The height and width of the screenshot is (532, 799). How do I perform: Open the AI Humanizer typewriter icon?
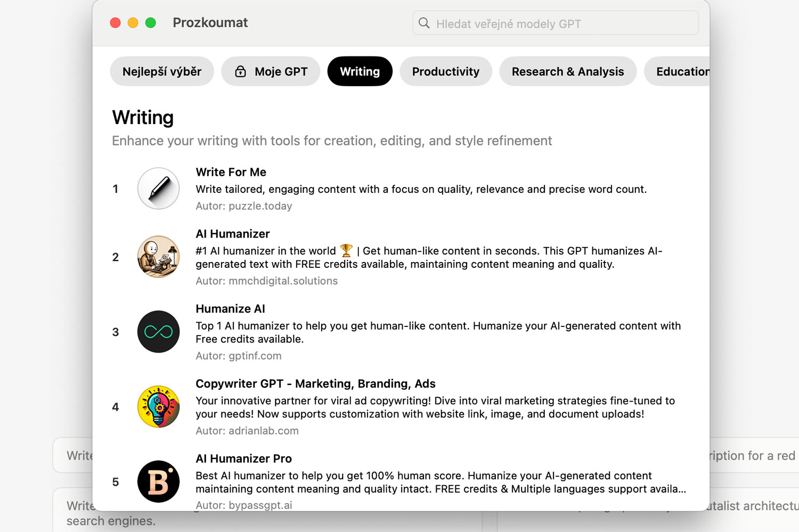(158, 257)
